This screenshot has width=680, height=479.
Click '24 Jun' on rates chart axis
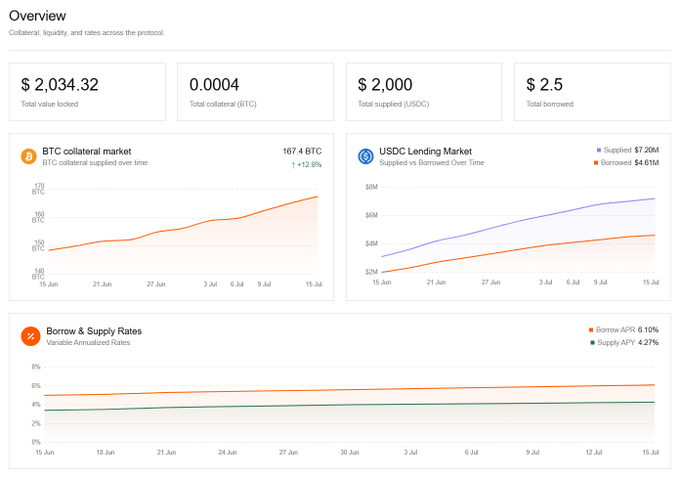pyautogui.click(x=227, y=452)
